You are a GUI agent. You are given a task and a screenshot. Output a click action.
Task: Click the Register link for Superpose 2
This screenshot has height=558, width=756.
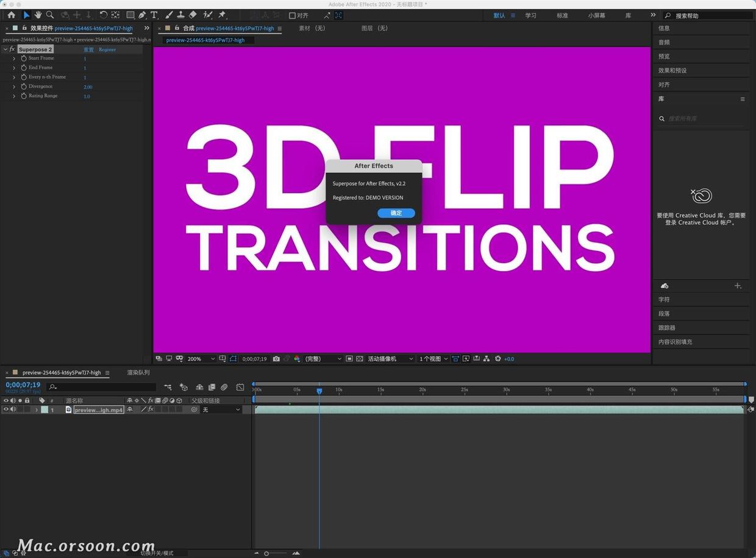click(107, 49)
